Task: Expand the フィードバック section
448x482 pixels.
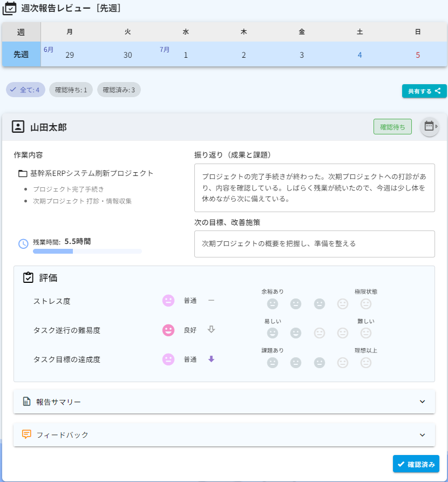Action: [x=224, y=435]
